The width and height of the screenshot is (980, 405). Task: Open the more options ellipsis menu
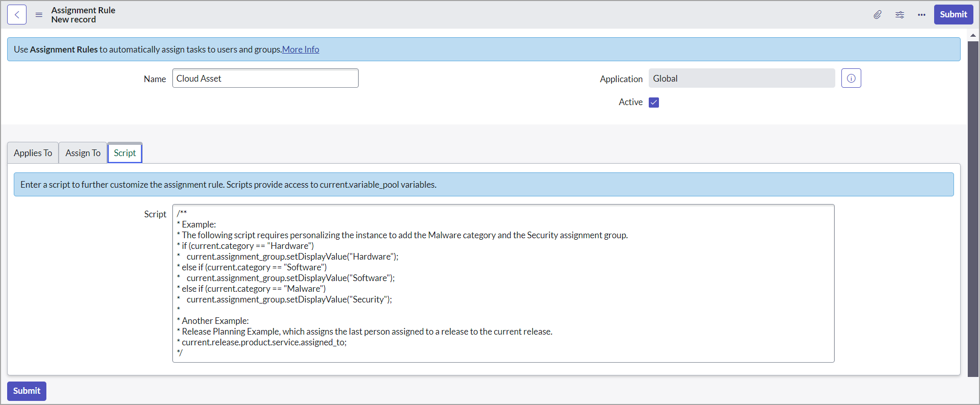(x=921, y=15)
